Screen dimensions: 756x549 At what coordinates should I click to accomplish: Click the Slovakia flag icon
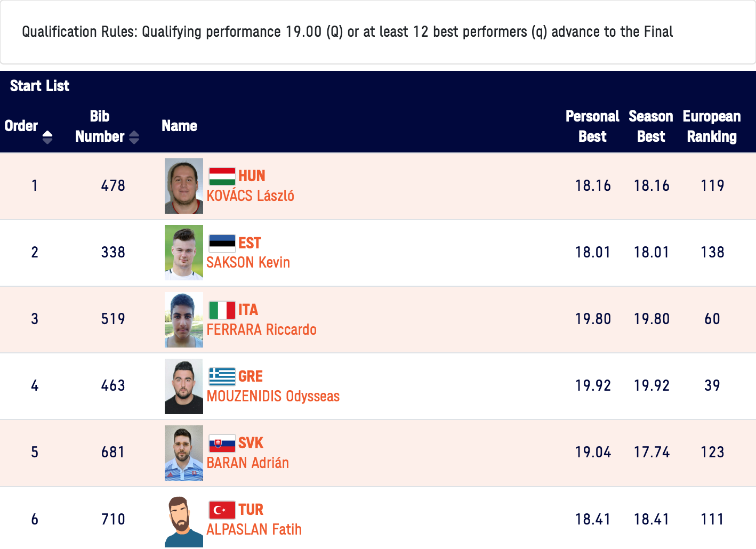[222, 443]
